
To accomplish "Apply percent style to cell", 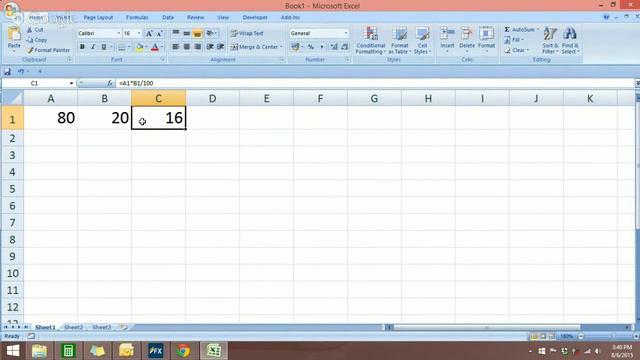I will tap(311, 47).
